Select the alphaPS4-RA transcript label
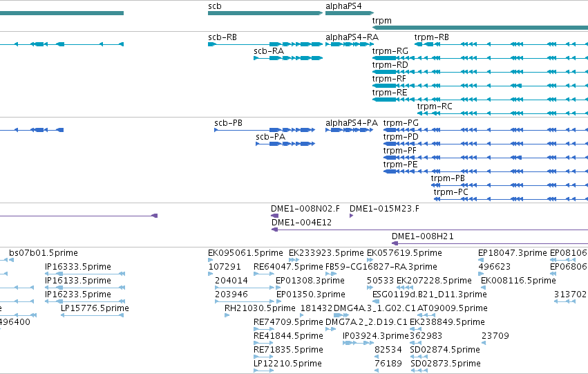Image resolution: width=588 pixels, height=374 pixels. 352,37
